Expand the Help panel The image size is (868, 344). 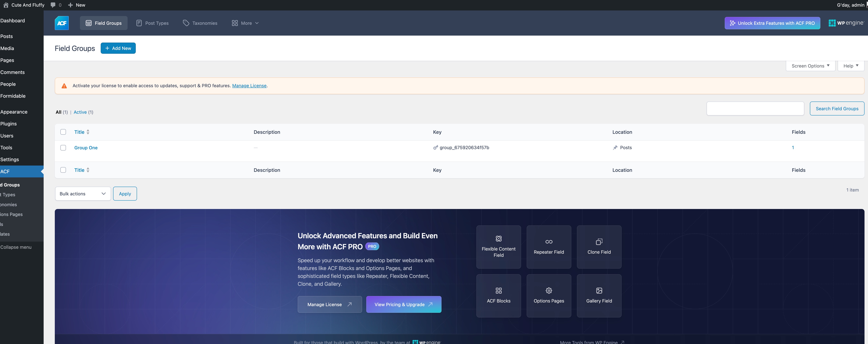pyautogui.click(x=851, y=66)
